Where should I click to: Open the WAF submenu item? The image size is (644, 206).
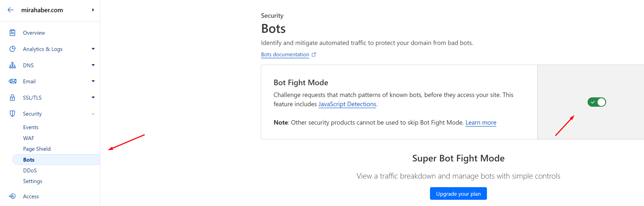coord(28,138)
